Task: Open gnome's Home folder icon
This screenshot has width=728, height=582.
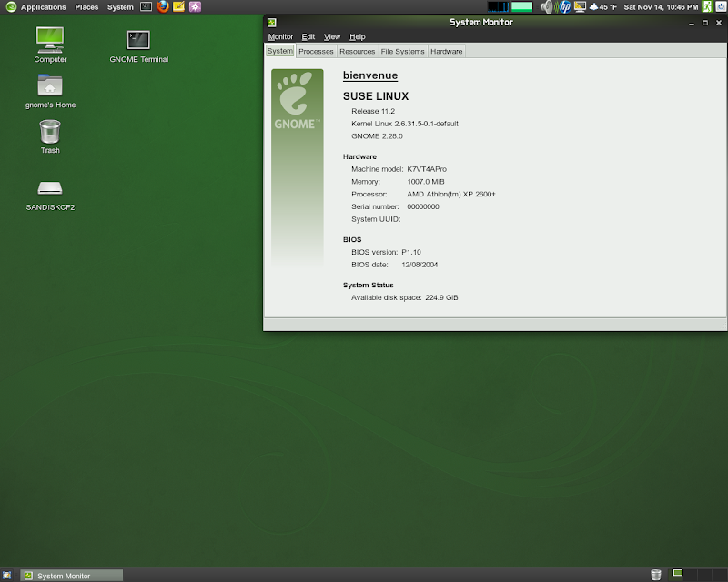Action: [x=50, y=85]
